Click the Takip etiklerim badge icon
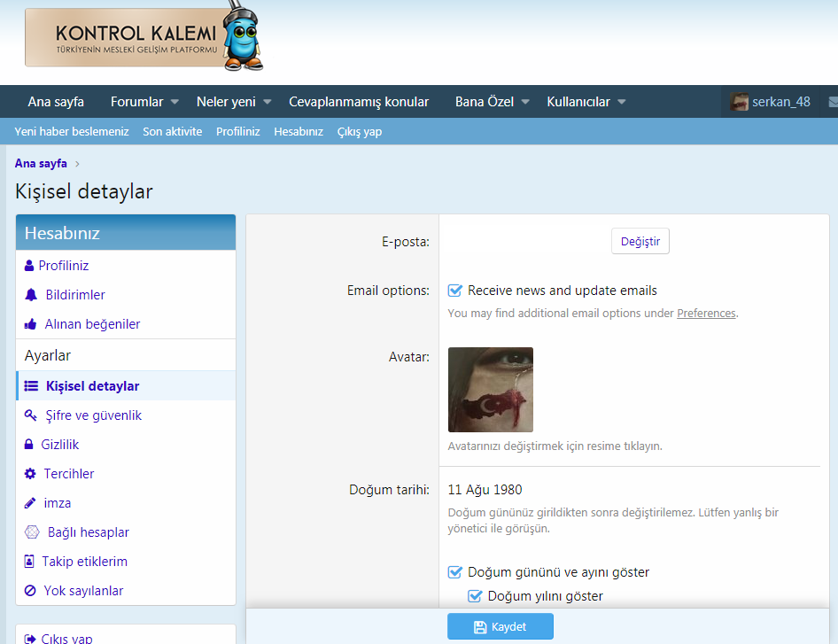 coord(29,561)
